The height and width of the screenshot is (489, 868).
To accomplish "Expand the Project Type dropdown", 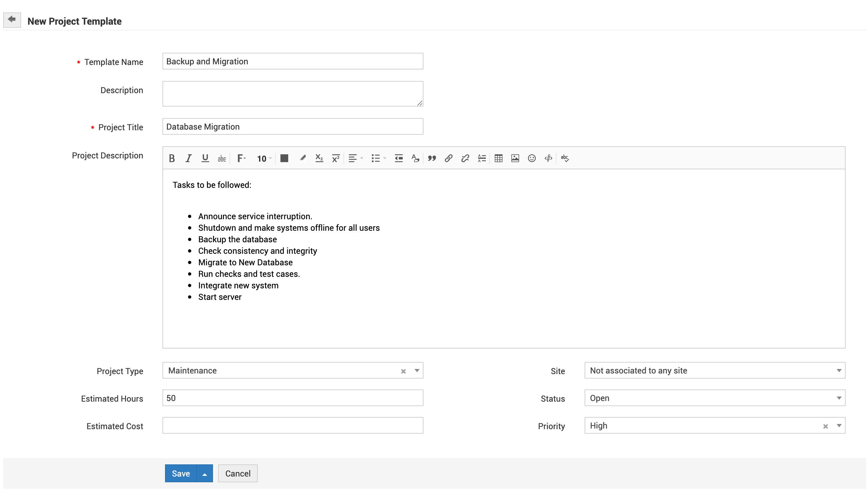I will click(x=417, y=371).
